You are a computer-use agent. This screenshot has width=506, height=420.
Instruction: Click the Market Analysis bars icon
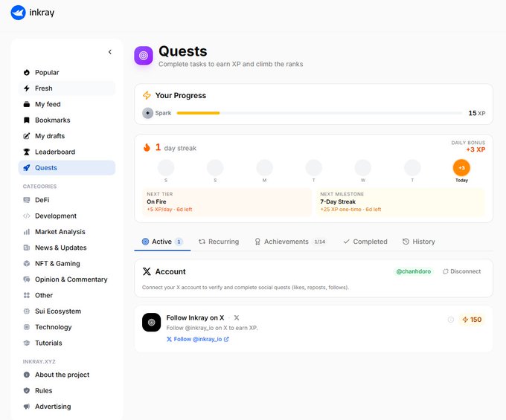click(27, 232)
